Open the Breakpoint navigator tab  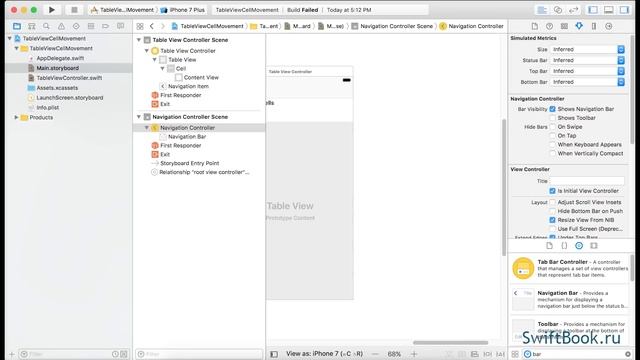[105, 26]
